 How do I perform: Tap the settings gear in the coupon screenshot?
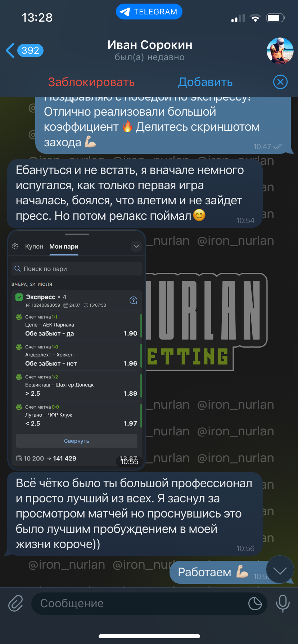tap(15, 247)
